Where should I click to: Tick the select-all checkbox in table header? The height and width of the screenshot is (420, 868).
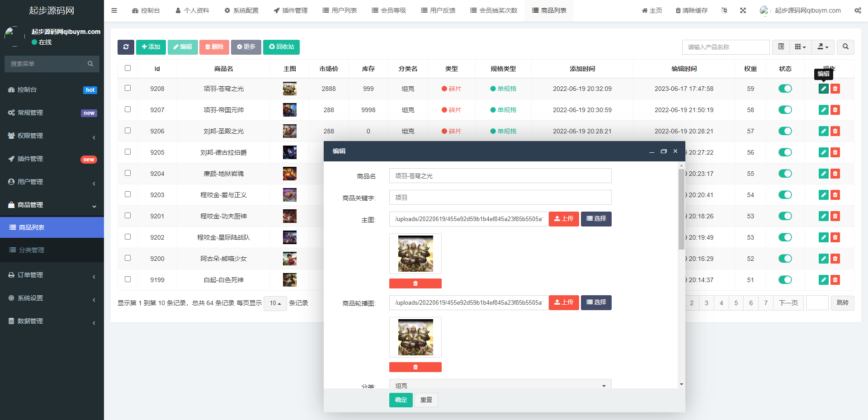127,68
